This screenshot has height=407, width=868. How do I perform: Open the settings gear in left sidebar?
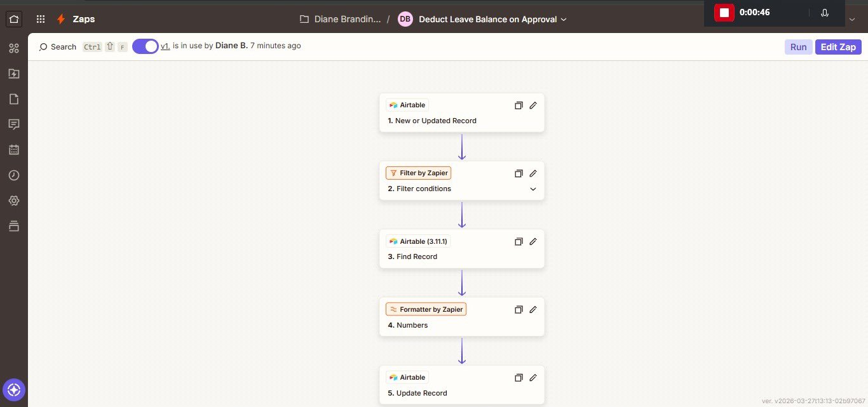[x=14, y=201]
